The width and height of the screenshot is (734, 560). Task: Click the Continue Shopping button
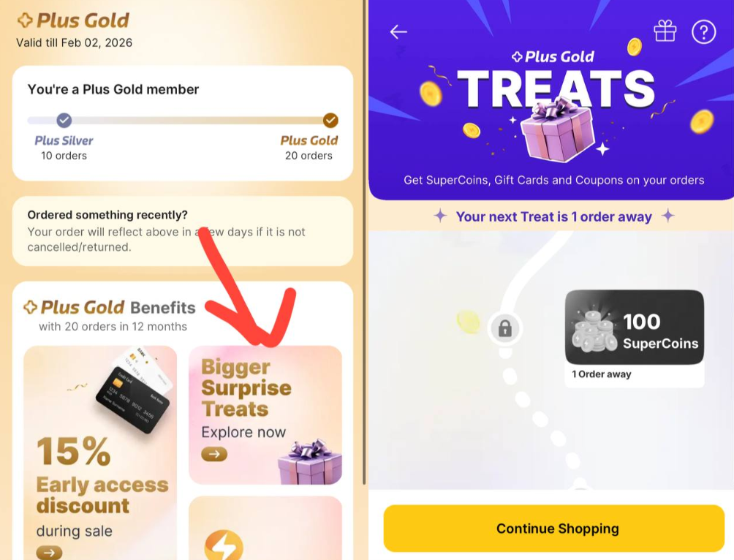553,528
